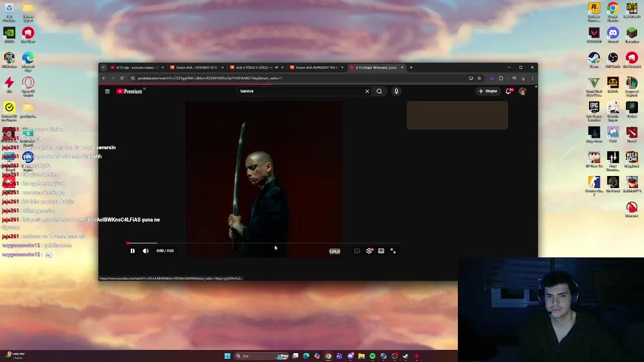Open Chrome extensions puzzle icon
644x362 pixels.
pyautogui.click(x=501, y=78)
